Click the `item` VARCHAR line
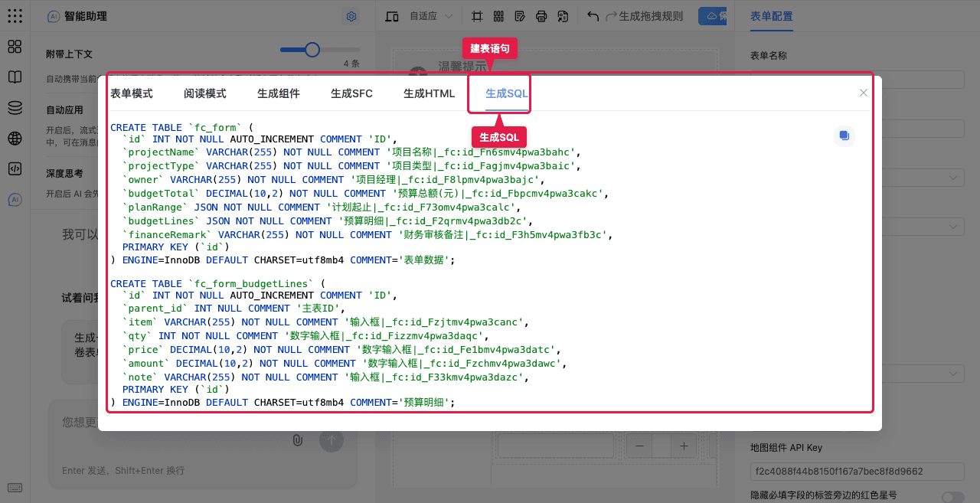 pyautogui.click(x=325, y=322)
